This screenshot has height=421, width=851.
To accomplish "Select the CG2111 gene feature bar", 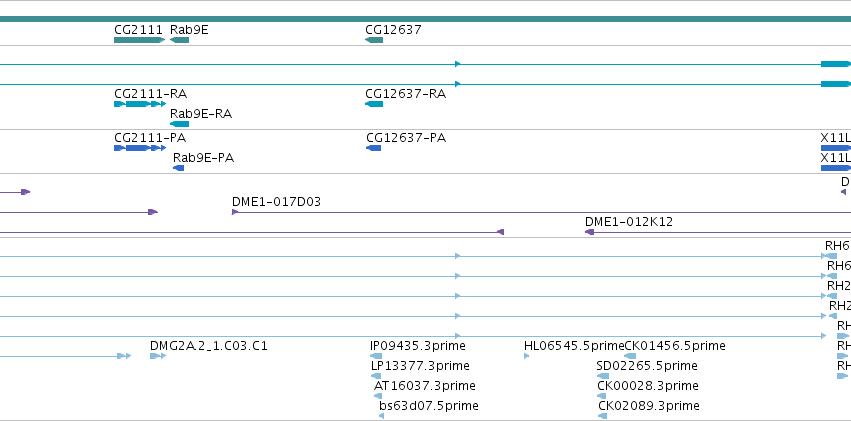I will pyautogui.click(x=139, y=40).
